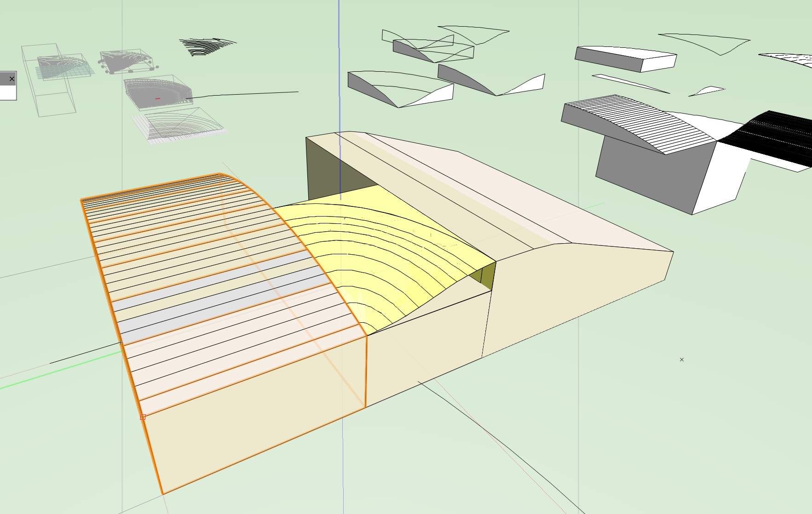Click the small X marker on the ground
Viewport: 812px width, 514px height.
click(682, 360)
